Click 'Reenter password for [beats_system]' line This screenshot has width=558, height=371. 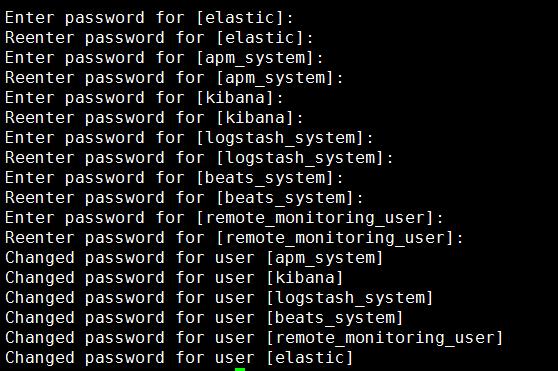pyautogui.click(x=184, y=197)
